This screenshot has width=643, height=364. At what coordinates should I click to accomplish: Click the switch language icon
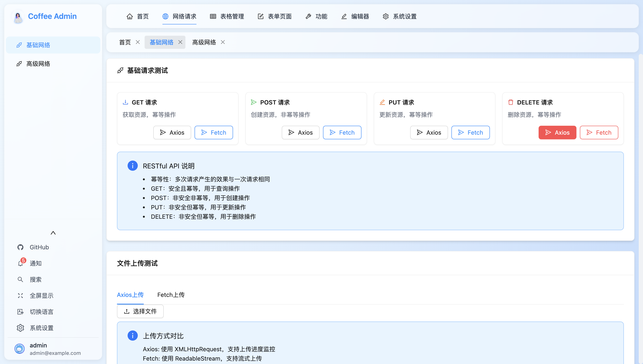(x=21, y=312)
